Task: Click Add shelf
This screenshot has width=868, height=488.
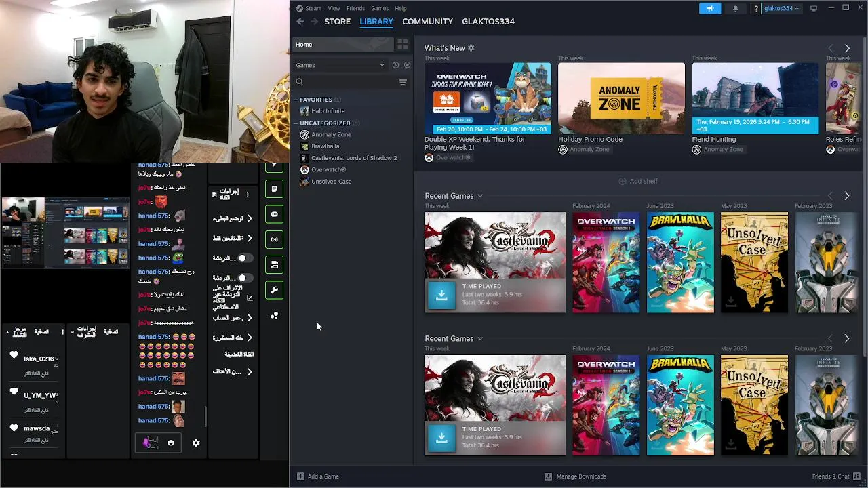Action: (638, 181)
